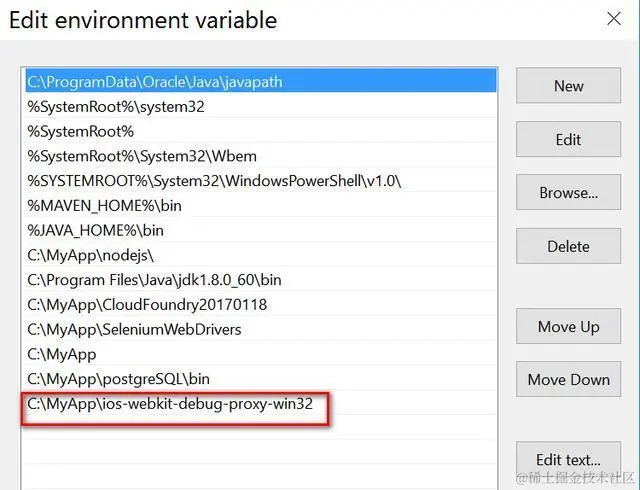The image size is (640, 490).
Task: Close the Edit environment variable dialog
Action: pos(613,19)
